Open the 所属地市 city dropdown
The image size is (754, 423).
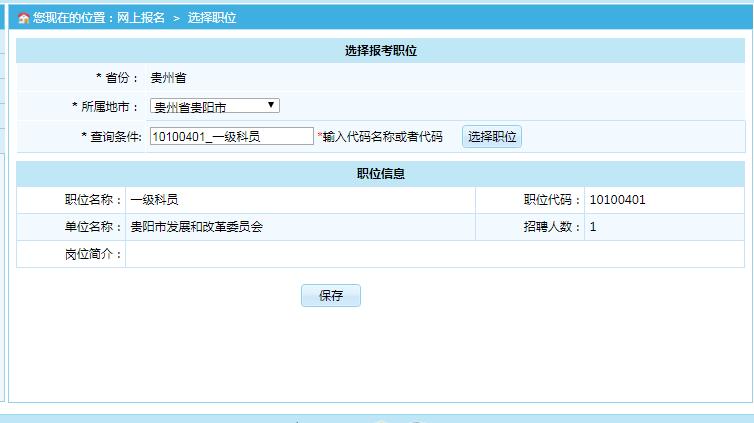pos(214,106)
